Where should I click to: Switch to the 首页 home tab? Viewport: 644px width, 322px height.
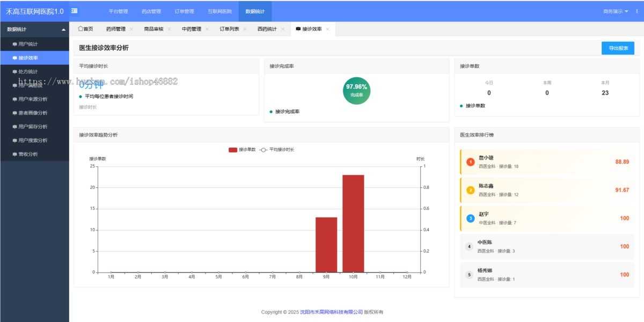(85, 29)
